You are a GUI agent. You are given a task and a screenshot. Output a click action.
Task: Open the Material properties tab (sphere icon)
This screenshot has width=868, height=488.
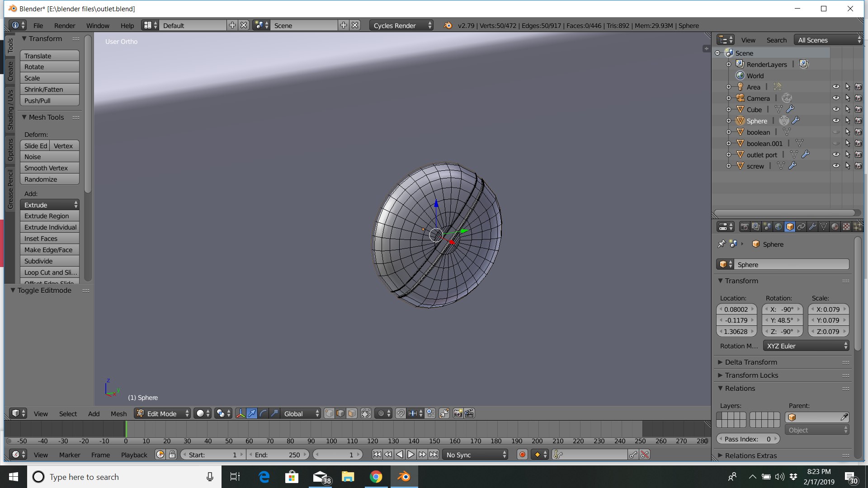pyautogui.click(x=835, y=227)
